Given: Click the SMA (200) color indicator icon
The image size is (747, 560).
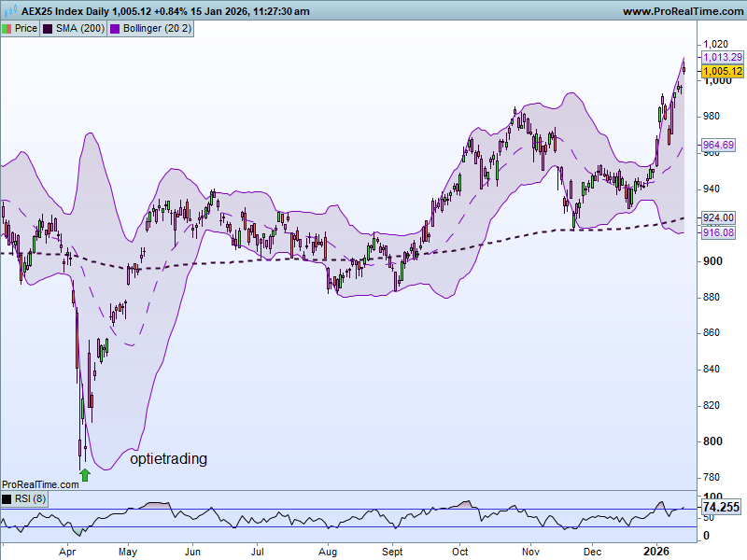Looking at the screenshot, I should tap(47, 28).
